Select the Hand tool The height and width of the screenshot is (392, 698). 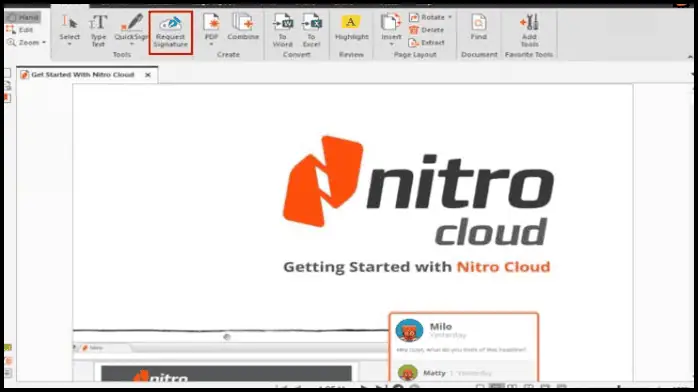[x=23, y=17]
